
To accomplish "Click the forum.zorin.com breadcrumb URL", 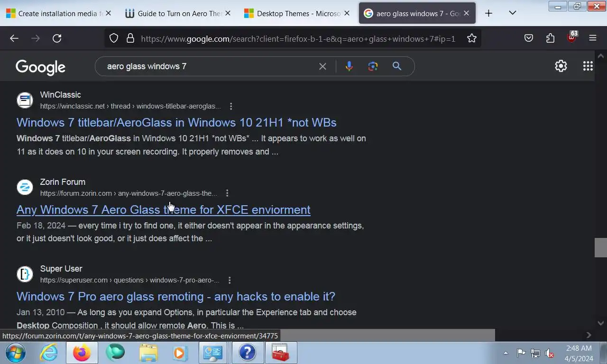I will coord(129,193).
